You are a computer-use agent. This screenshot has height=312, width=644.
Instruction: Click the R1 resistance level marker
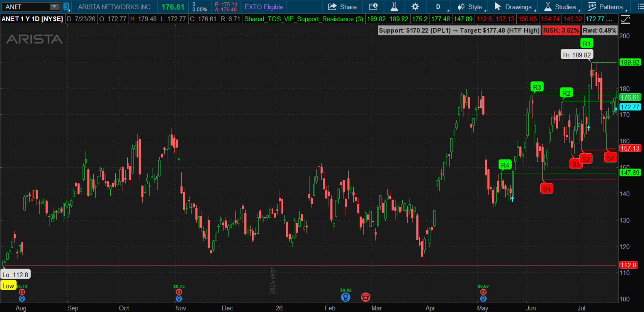click(586, 44)
